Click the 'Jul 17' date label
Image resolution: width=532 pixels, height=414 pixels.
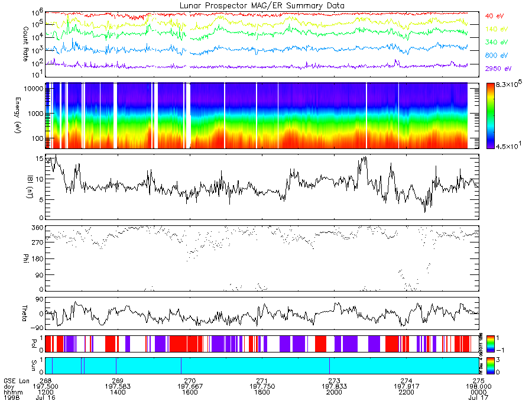tap(478, 397)
